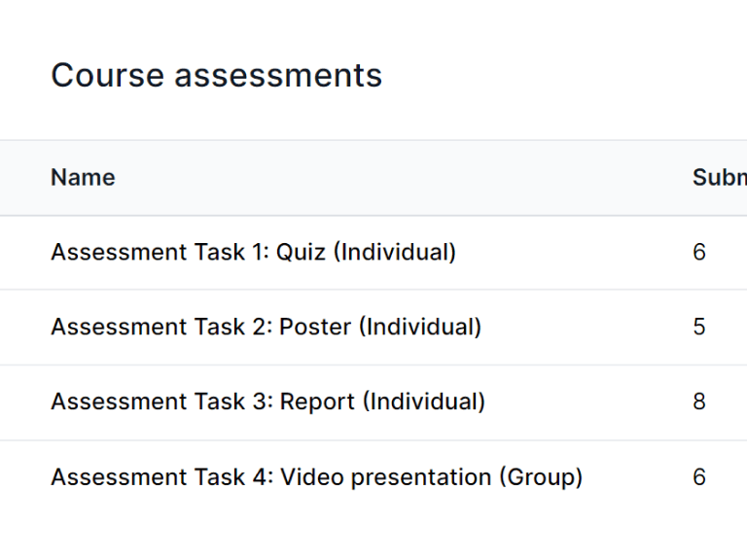
Task: Click submission count 8 for Report task
Action: click(x=699, y=402)
